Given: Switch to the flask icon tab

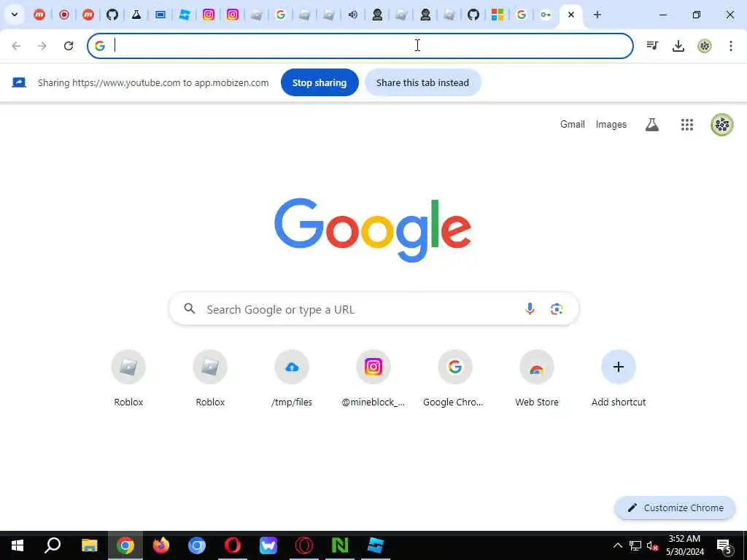Looking at the screenshot, I should [136, 15].
